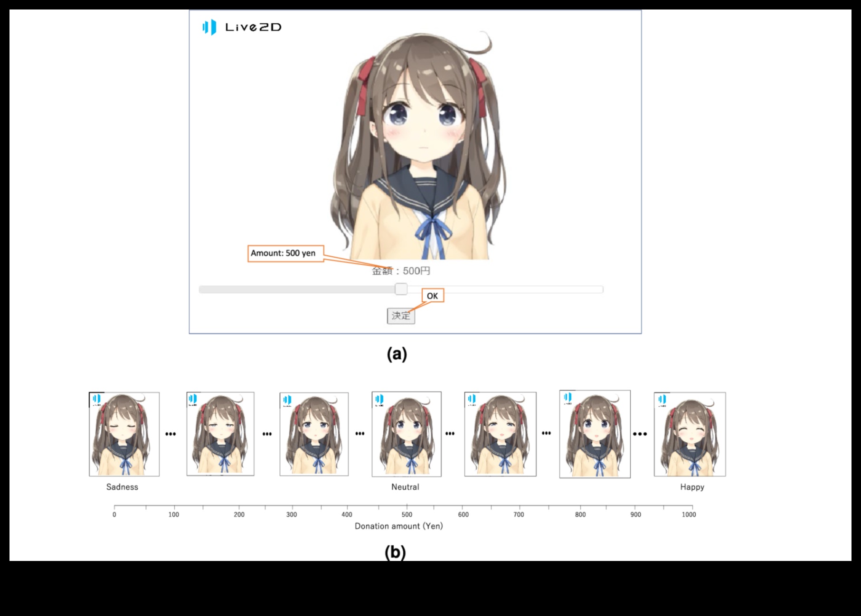Image resolution: width=861 pixels, height=616 pixels.
Task: Click the Live2D logo in panel (a)
Action: coord(242,27)
